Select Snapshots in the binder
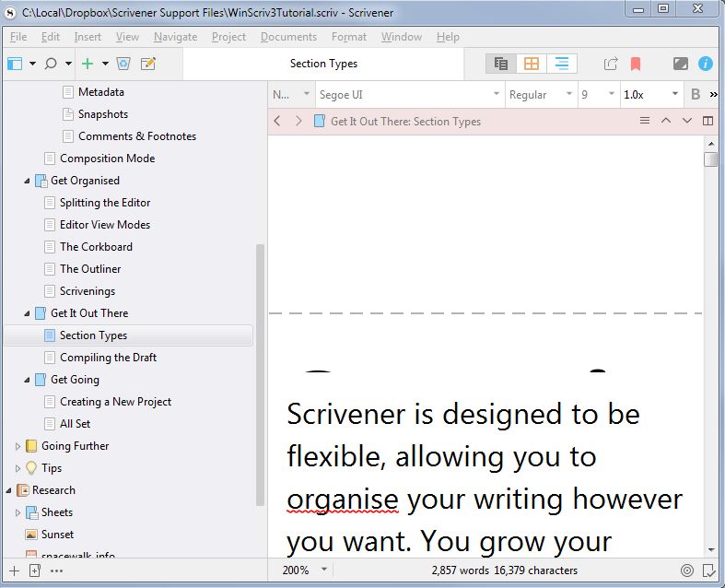The image size is (725, 588). coord(102,113)
